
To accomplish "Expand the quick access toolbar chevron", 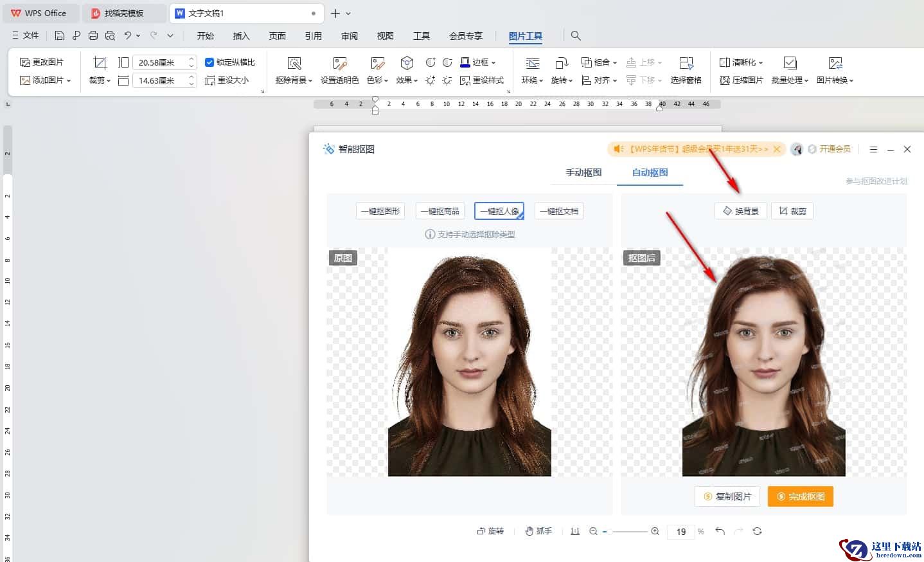I will click(170, 36).
